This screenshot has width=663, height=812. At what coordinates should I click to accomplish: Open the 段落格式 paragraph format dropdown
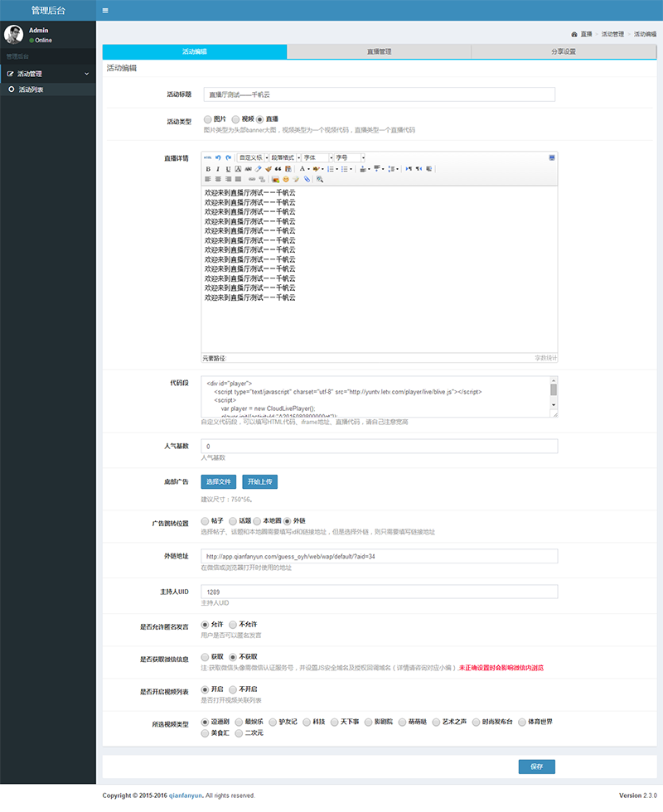[285, 158]
